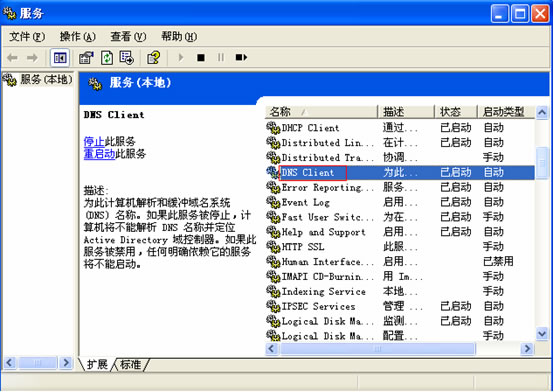
Task: Click the services list horizontal scrollbar thumb
Action: tap(377, 349)
